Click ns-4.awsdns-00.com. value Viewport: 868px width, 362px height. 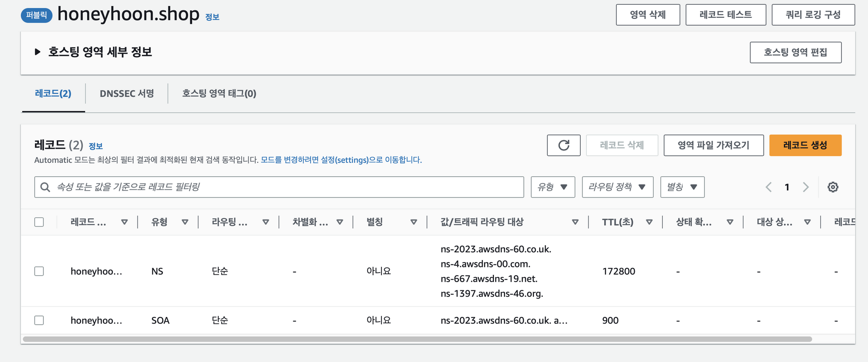tap(485, 264)
